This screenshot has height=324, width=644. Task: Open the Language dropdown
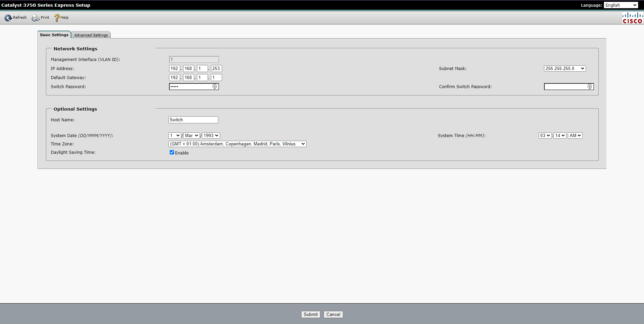(x=621, y=5)
